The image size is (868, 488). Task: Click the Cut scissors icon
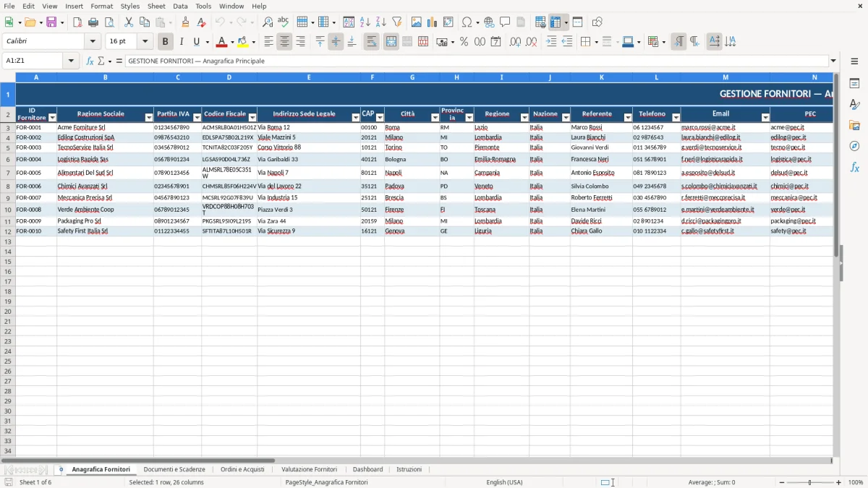pyautogui.click(x=129, y=22)
